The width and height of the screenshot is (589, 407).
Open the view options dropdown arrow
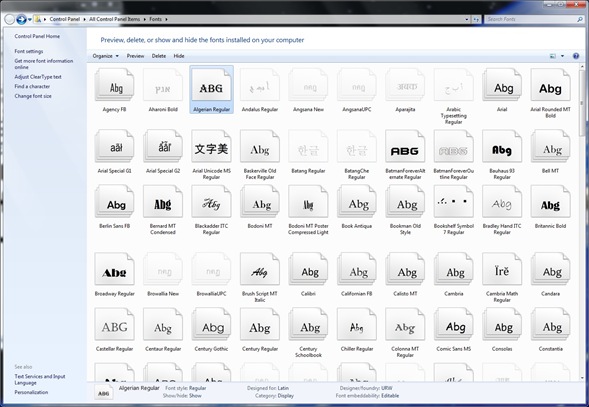tap(562, 56)
